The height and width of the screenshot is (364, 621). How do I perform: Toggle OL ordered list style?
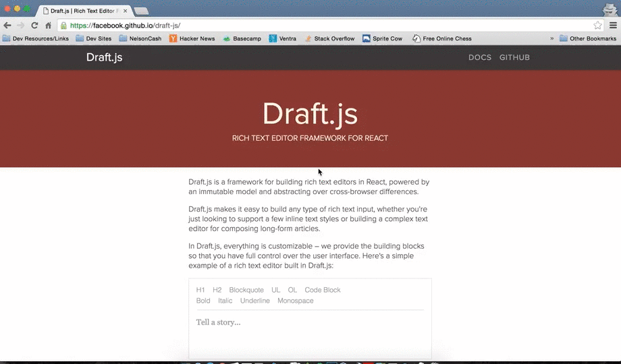tap(292, 290)
